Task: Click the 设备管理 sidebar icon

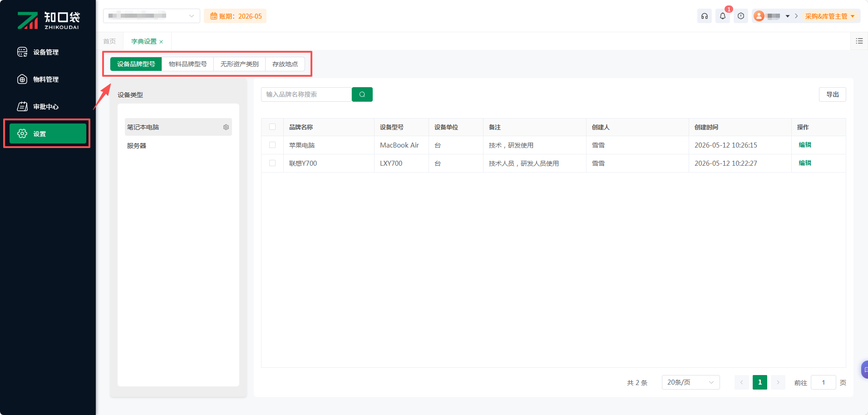Action: pyautogui.click(x=22, y=52)
